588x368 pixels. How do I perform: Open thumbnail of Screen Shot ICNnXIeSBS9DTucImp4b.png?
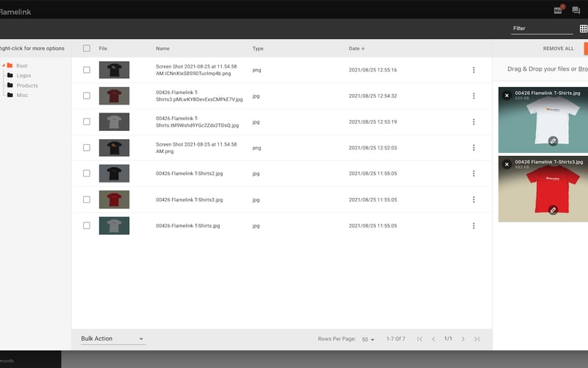click(114, 70)
